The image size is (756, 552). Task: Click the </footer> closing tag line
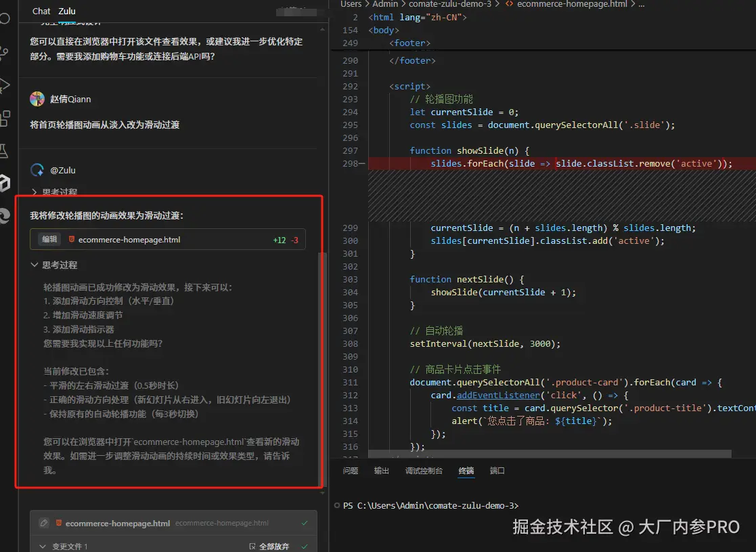[x=412, y=61]
